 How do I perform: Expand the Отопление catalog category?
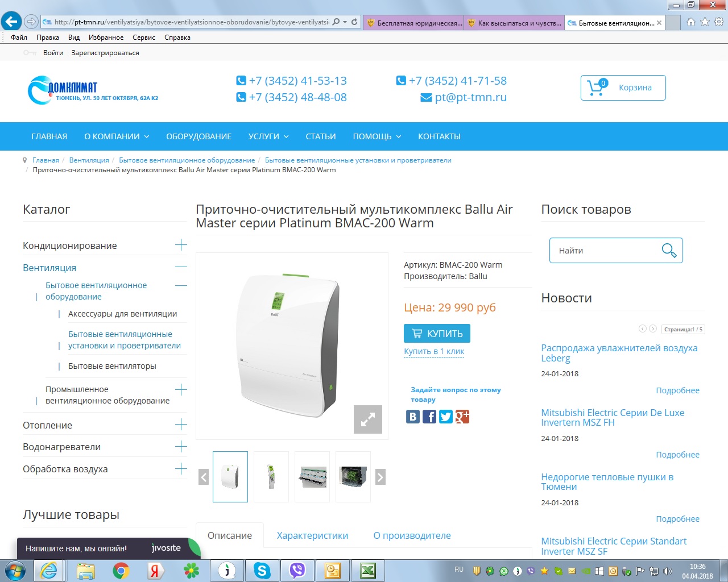pyautogui.click(x=181, y=425)
